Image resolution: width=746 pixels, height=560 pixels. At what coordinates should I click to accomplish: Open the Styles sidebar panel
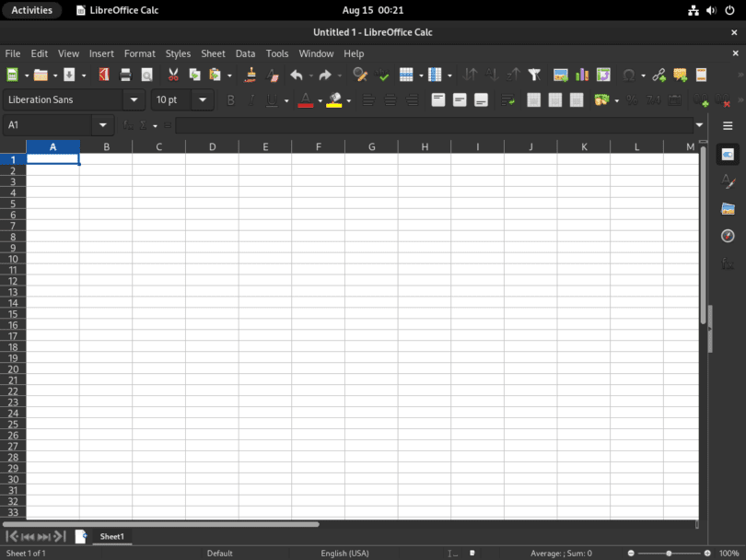coord(728,182)
